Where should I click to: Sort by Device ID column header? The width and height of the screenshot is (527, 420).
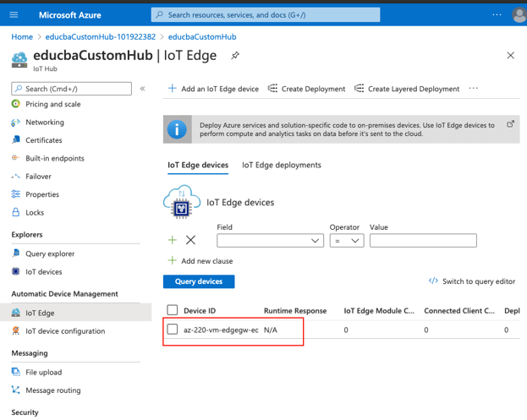click(200, 310)
